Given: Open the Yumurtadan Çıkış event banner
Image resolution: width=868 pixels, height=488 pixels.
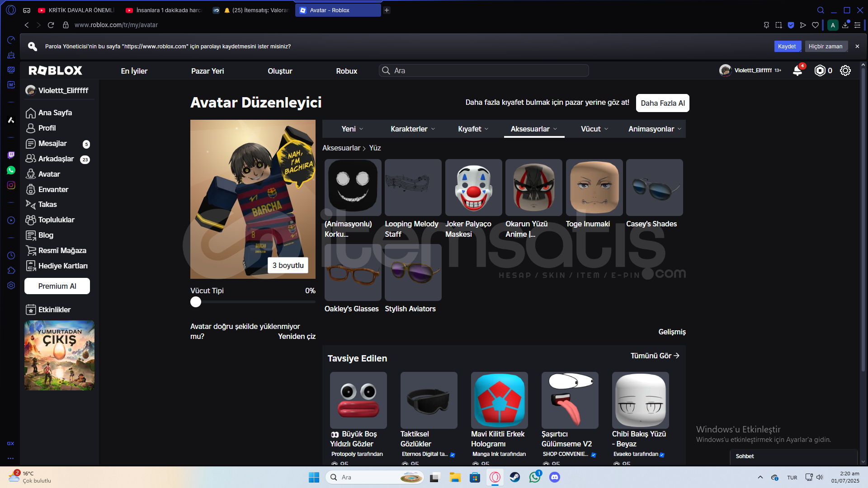Looking at the screenshot, I should 59,355.
